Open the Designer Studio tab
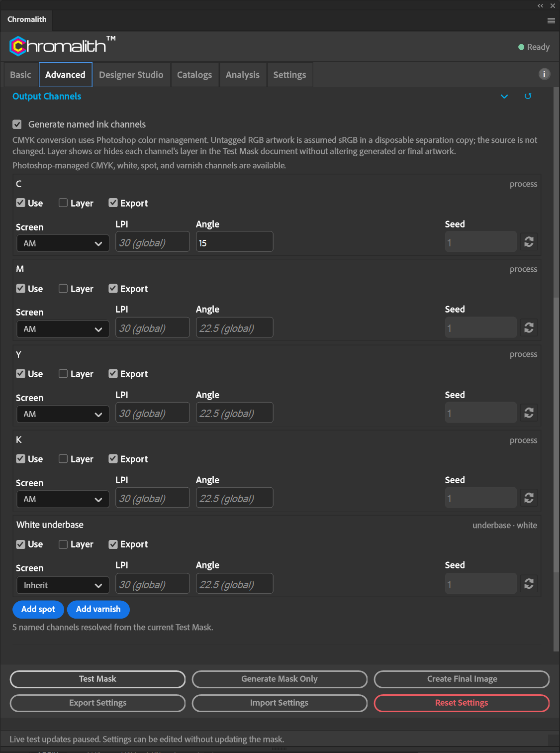Screen dimensions: 560x753 131,75
